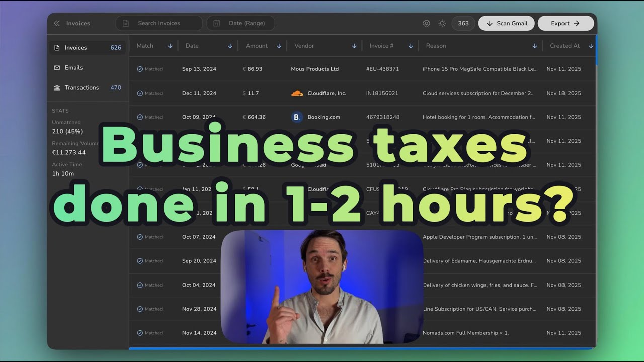The width and height of the screenshot is (644, 362).
Task: Click Matched check icon for Dec 11 row
Action: [x=140, y=93]
